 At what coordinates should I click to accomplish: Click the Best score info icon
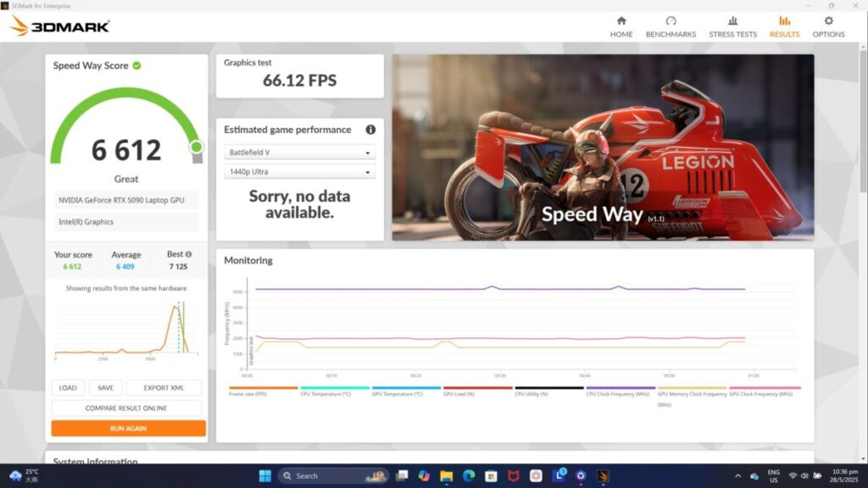click(189, 254)
